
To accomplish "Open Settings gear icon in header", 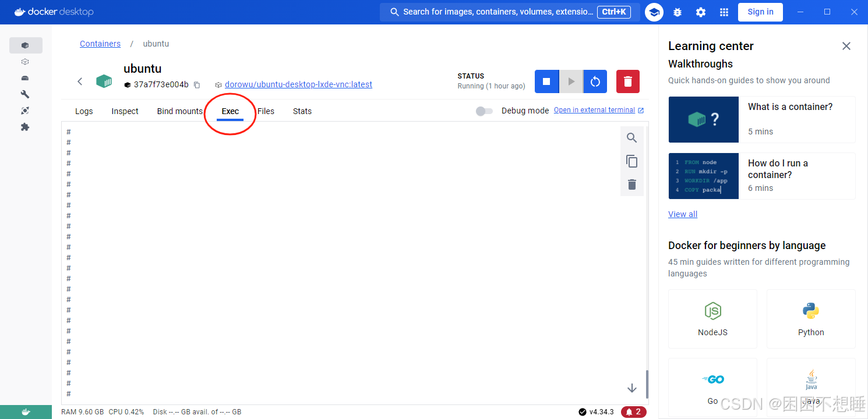I will (701, 12).
